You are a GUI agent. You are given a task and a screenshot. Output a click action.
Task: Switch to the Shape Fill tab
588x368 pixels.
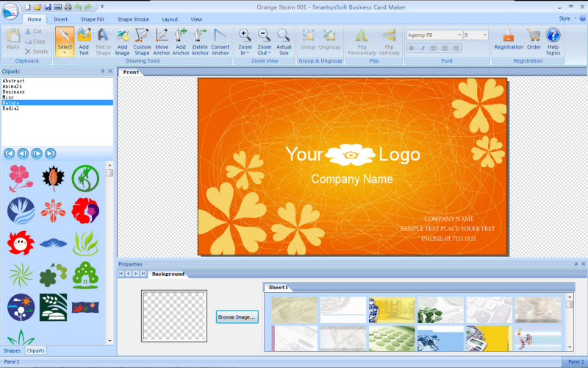click(x=93, y=19)
